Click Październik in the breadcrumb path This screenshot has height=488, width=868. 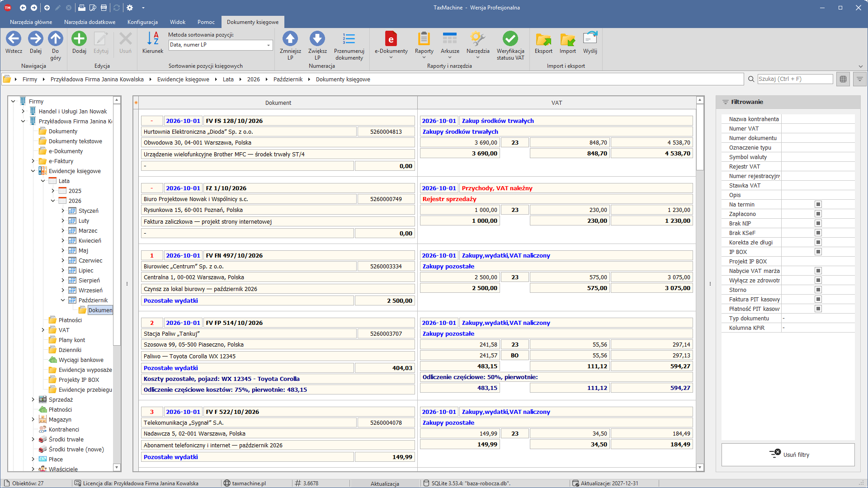288,79
